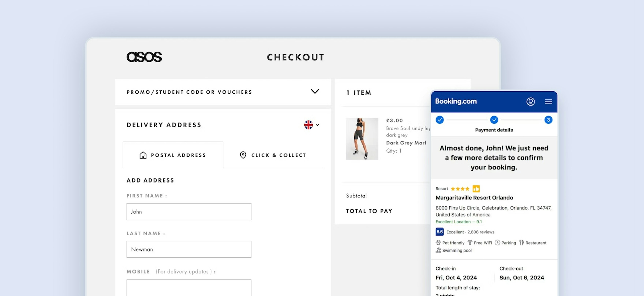Open the Booking.com hamburger menu
Image resolution: width=644 pixels, height=296 pixels.
(x=548, y=101)
